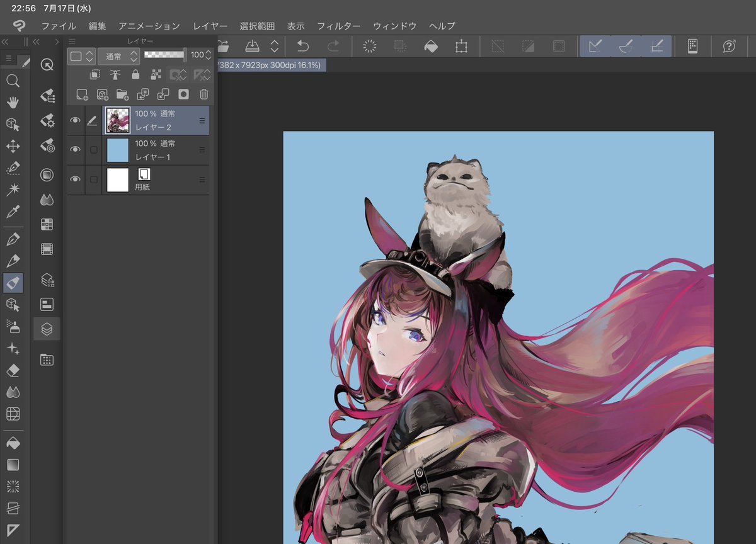Open the tool palette hamburger menu
The width and height of the screenshot is (756, 544).
(x=9, y=59)
